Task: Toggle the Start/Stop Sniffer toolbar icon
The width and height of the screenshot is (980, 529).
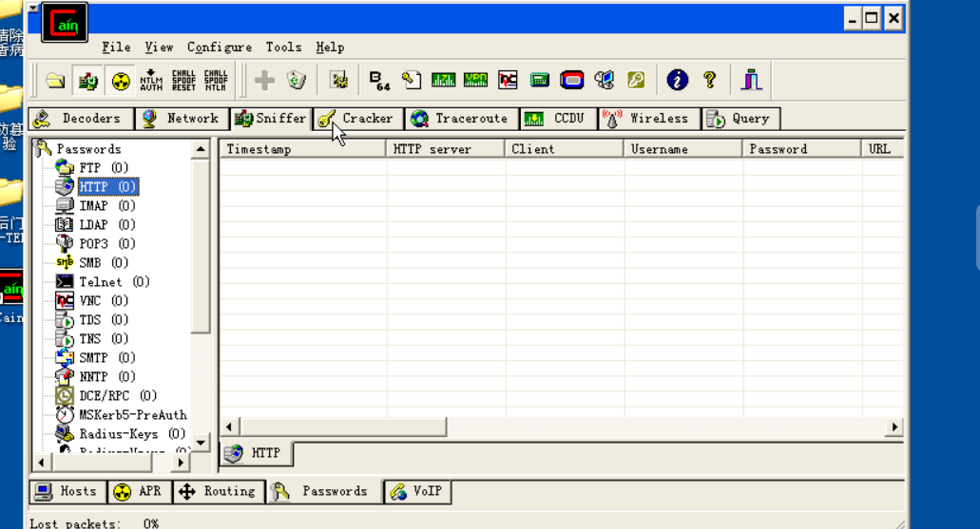Action: point(88,80)
